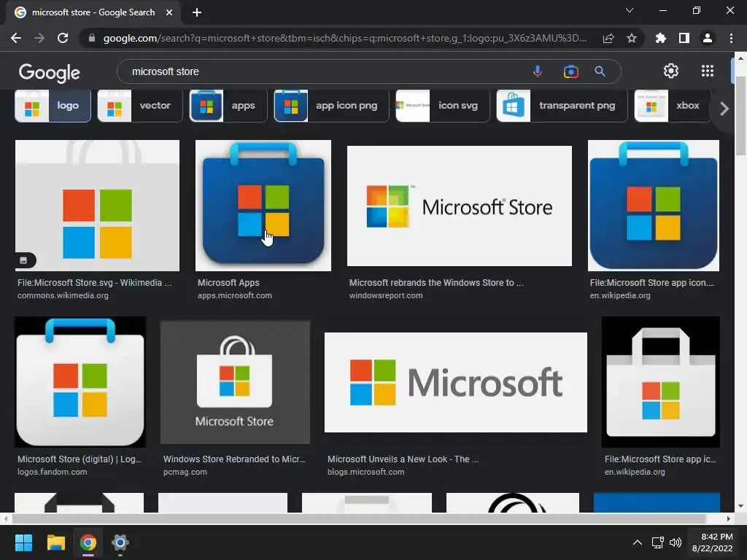The image size is (747, 560).
Task: Show hidden system tray icons
Action: tap(637, 542)
